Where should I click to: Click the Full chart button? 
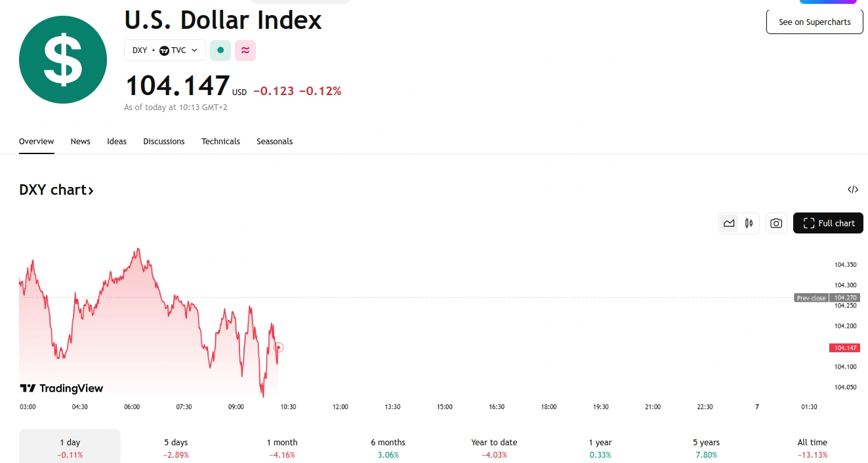point(828,224)
